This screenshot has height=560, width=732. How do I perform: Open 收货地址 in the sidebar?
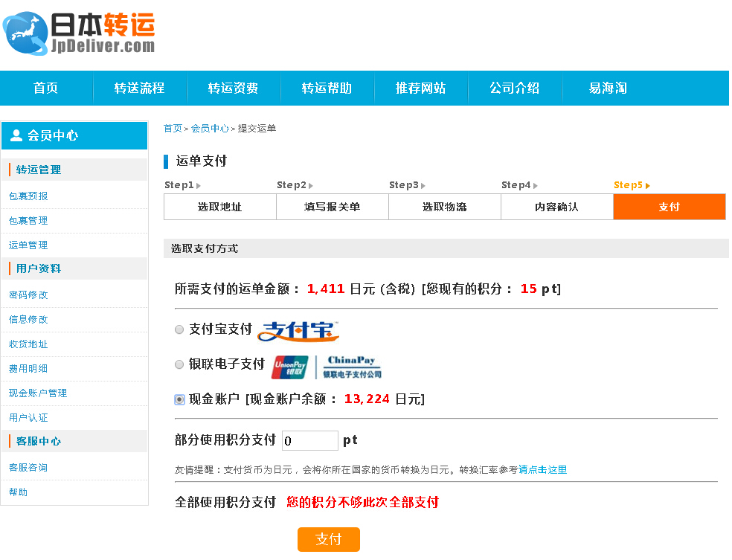point(28,344)
